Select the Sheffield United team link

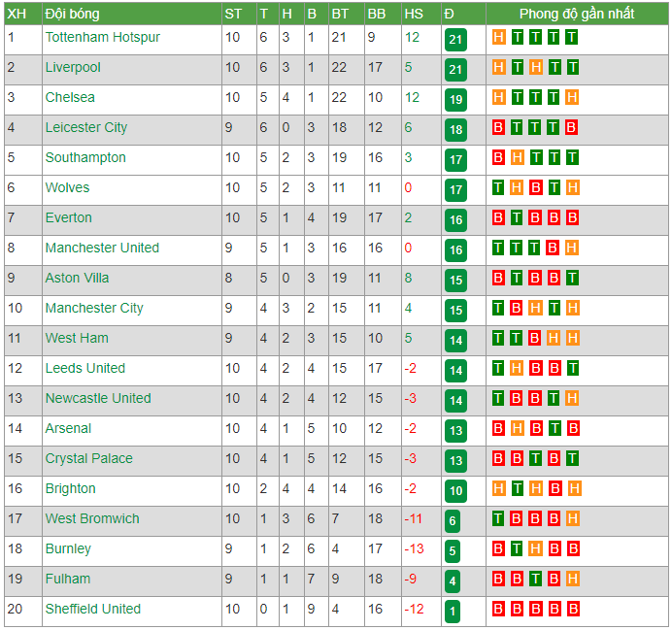(x=93, y=609)
